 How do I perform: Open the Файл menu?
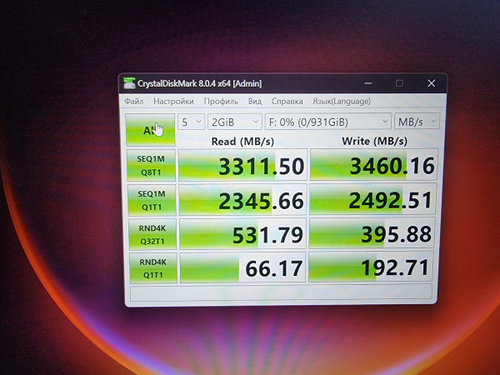(x=134, y=101)
